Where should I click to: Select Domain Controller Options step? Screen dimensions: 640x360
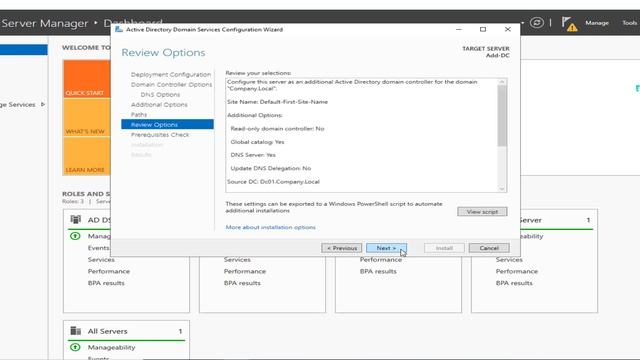tap(171, 84)
